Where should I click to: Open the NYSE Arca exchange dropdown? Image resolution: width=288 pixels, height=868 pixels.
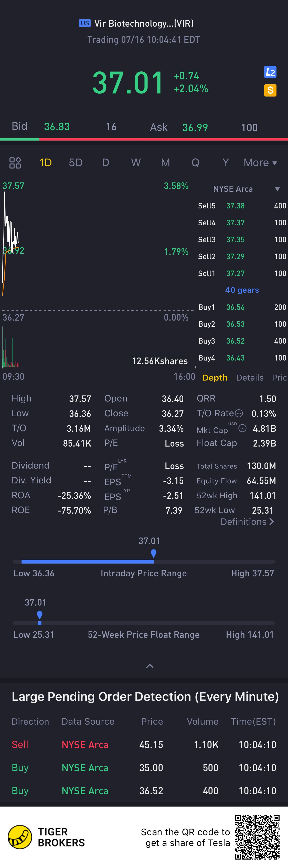[246, 189]
